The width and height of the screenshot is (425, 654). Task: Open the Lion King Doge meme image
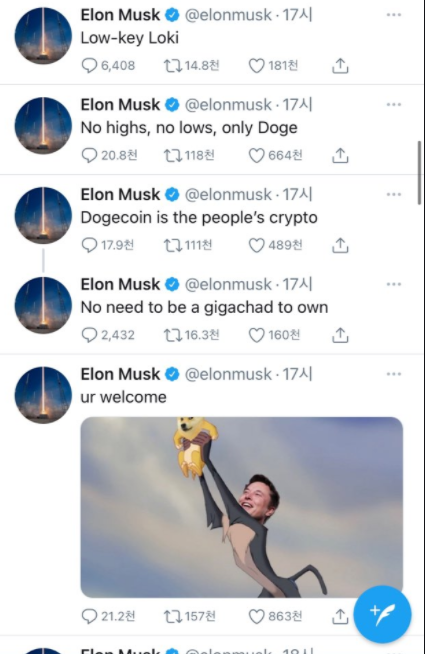point(241,507)
